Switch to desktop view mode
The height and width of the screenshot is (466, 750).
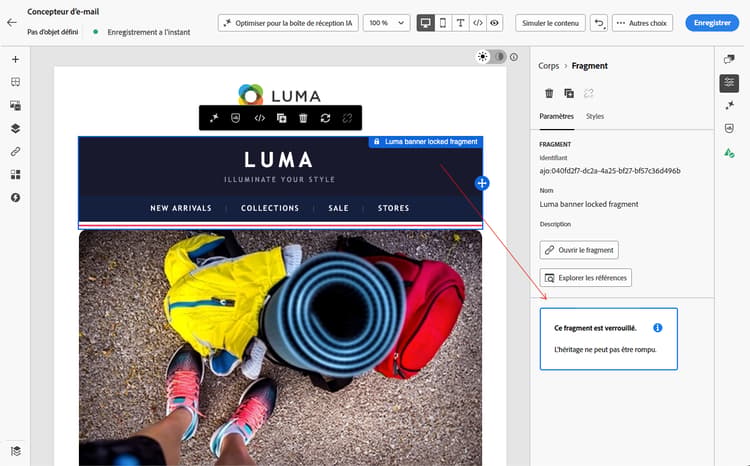425,22
